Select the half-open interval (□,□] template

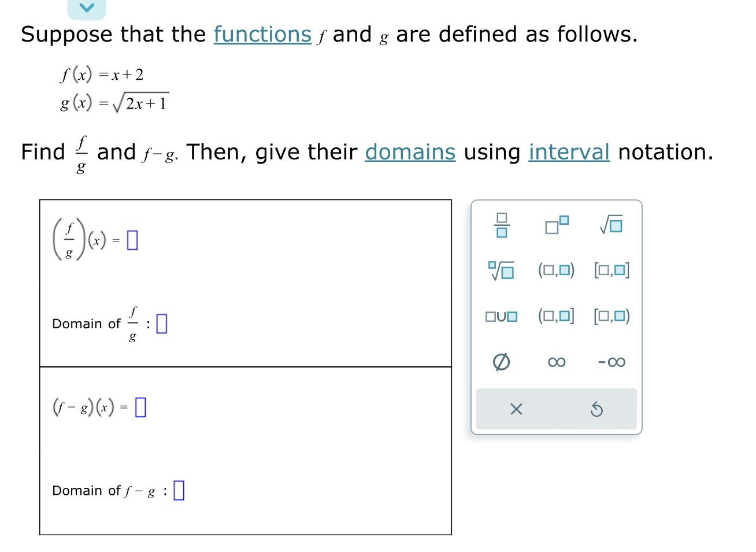(556, 316)
